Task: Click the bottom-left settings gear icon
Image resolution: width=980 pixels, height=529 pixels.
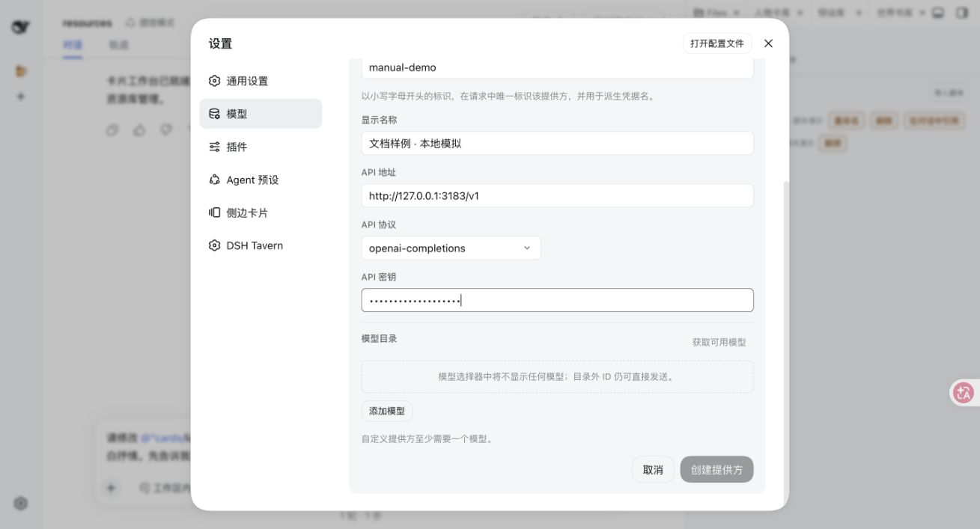Action: 21,504
